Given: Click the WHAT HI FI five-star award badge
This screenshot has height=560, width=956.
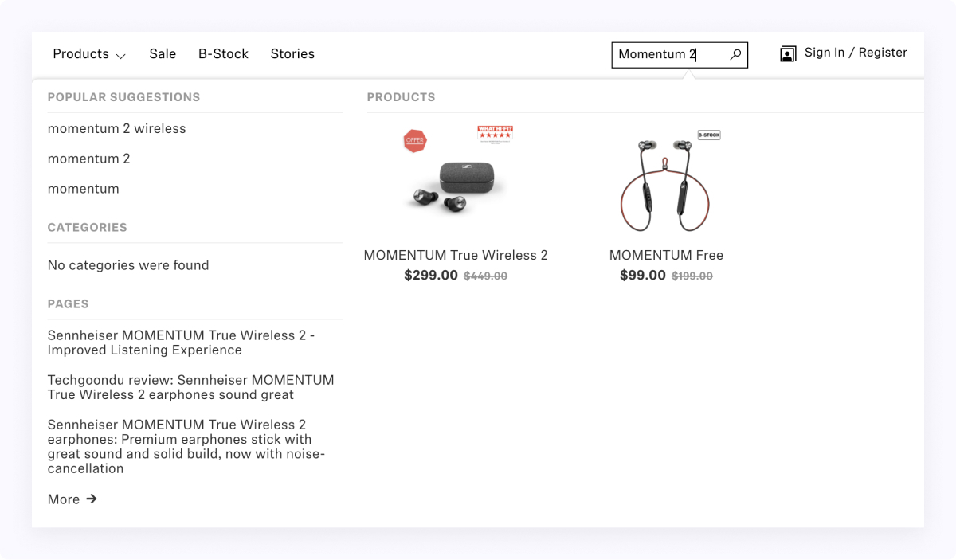Looking at the screenshot, I should point(494,135).
